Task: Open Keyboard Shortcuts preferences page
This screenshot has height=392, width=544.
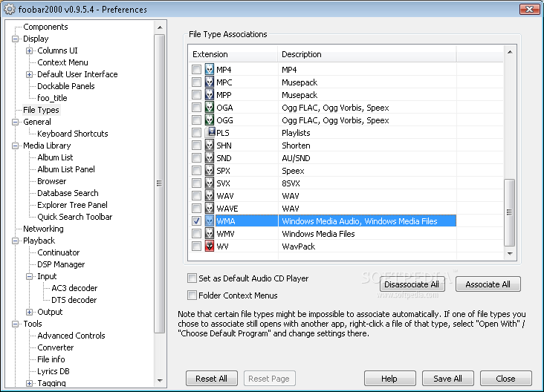Action: click(73, 134)
